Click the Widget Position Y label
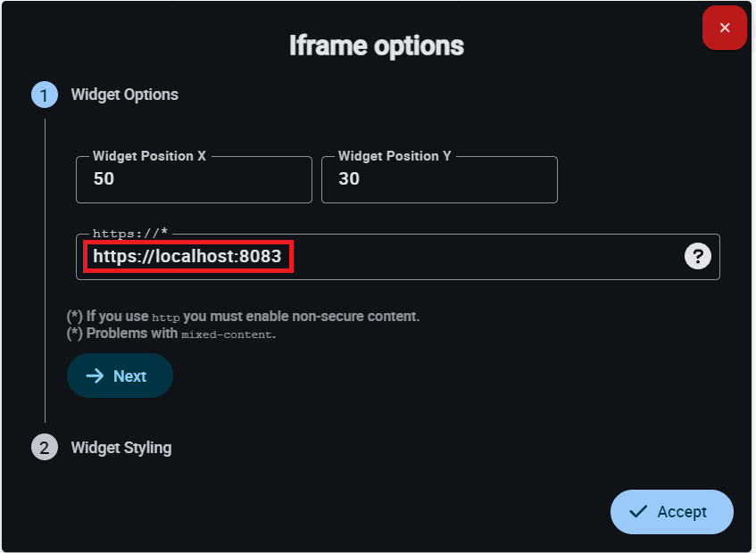Viewport: 756px width, 553px height. (x=395, y=156)
